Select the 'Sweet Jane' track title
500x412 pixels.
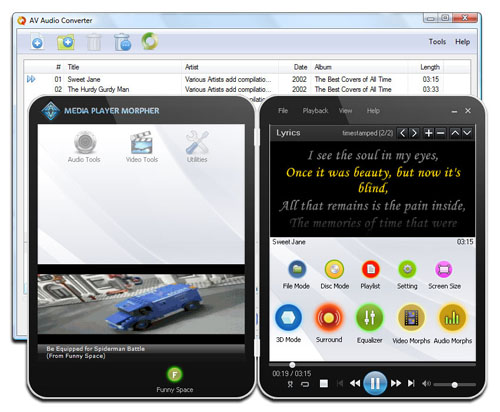coord(84,79)
